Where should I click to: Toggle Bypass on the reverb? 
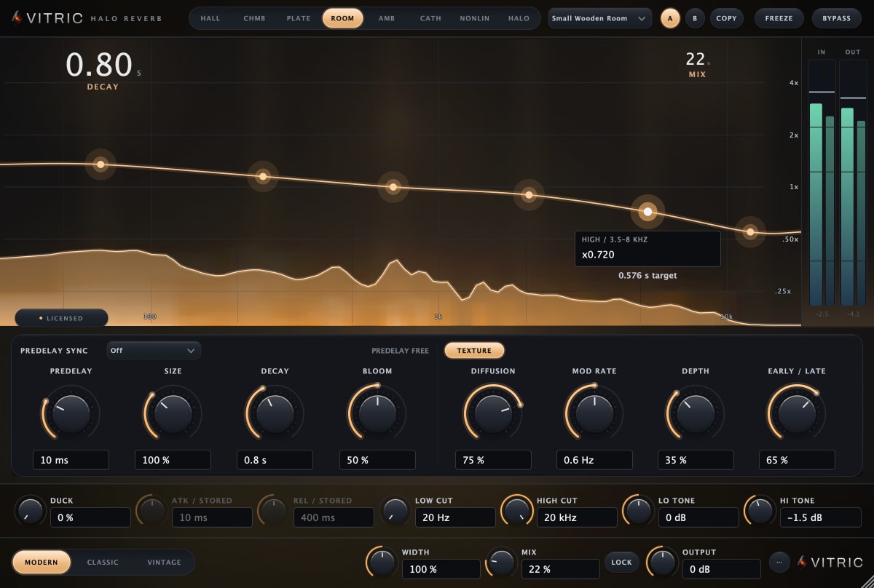tap(836, 18)
